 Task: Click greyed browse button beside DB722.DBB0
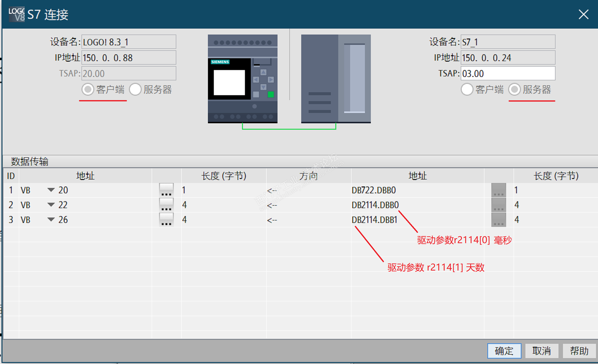coord(498,190)
